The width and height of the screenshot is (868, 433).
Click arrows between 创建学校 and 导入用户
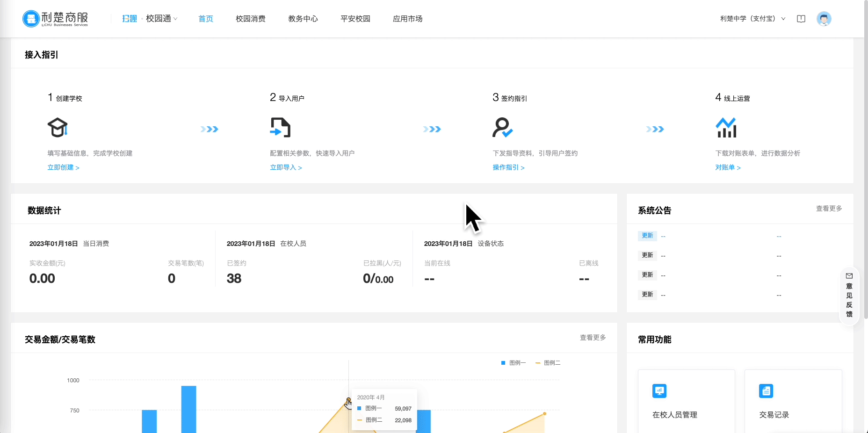coord(209,129)
